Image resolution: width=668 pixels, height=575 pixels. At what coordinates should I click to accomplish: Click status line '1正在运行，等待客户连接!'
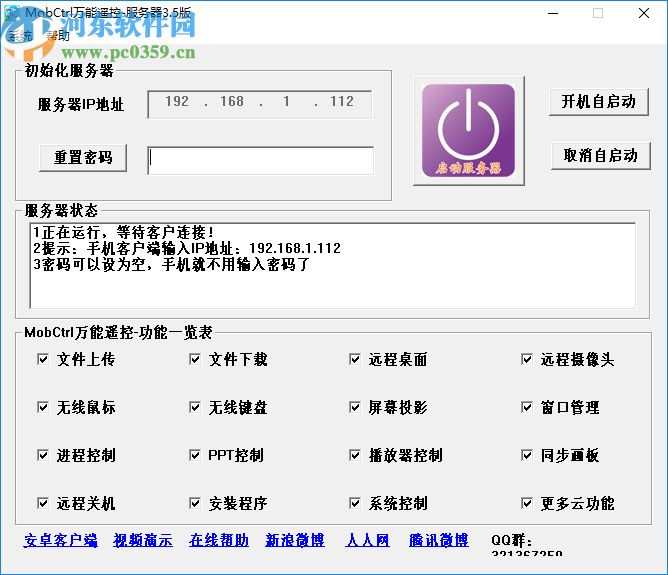coord(124,232)
